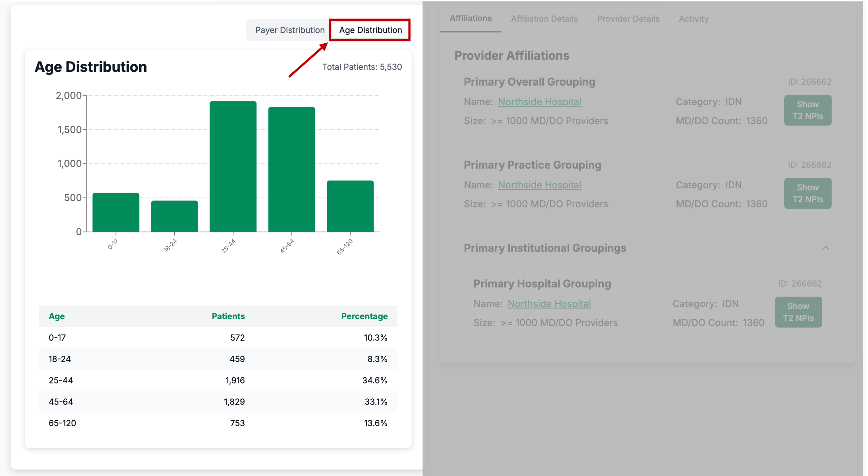
Task: Collapse Primary Institutional Groupings chevron
Action: coord(825,248)
